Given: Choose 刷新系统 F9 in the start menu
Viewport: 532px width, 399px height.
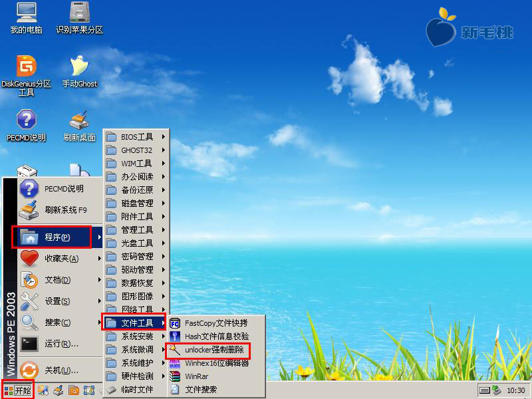Looking at the screenshot, I should pyautogui.click(x=60, y=210).
